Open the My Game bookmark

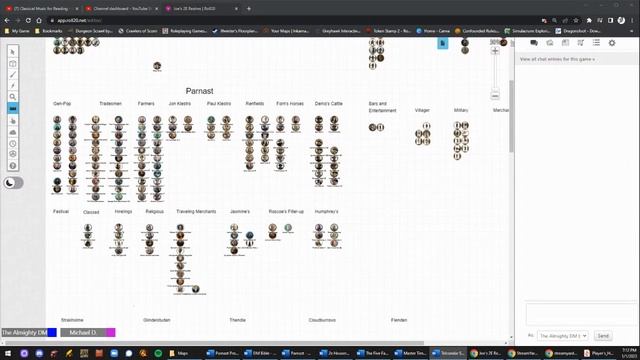pyautogui.click(x=18, y=31)
